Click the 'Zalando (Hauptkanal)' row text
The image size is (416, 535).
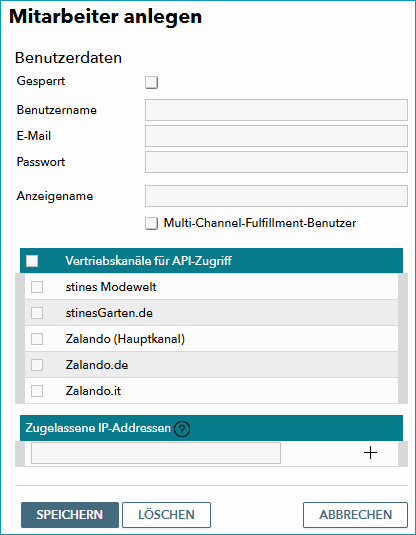[125, 339]
